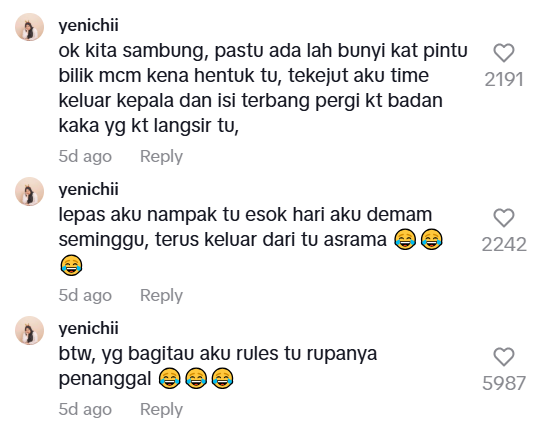The image size is (538, 427).
Task: Open yenichii username above "lepas aku nampak"
Action: click(89, 190)
